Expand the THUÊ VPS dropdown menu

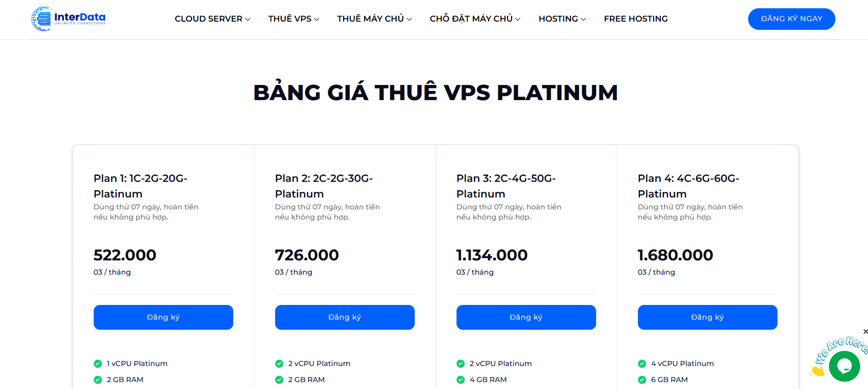293,19
